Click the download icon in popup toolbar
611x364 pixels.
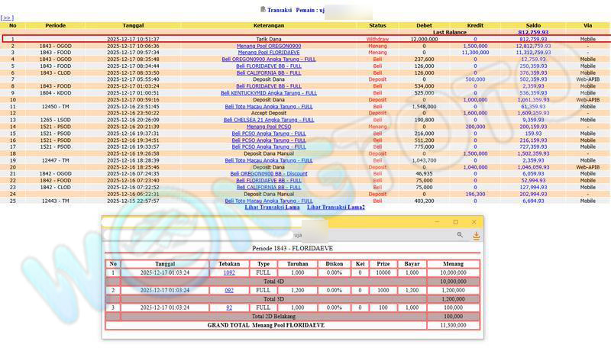coord(476,236)
